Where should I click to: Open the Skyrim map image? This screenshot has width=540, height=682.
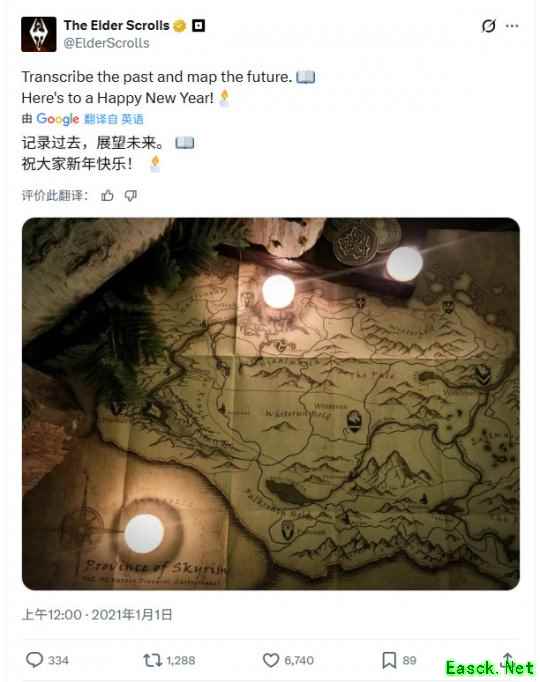coord(270,404)
